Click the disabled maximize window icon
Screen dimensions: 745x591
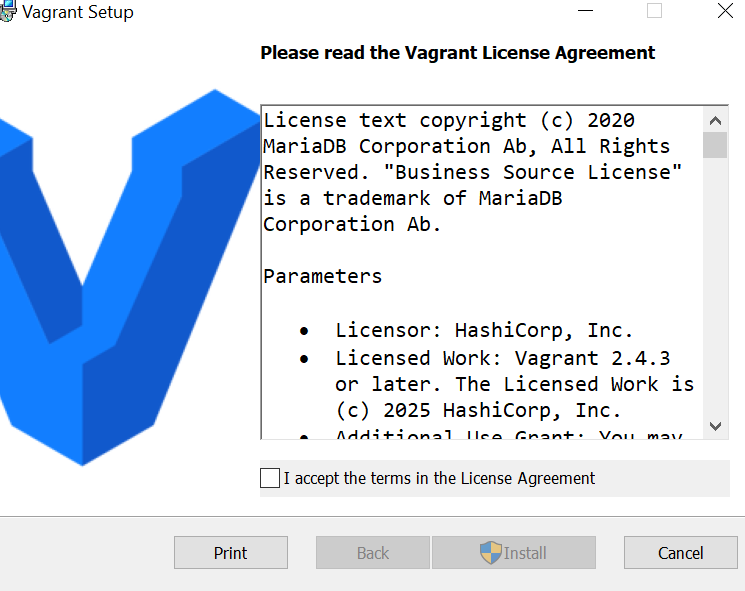pos(654,10)
